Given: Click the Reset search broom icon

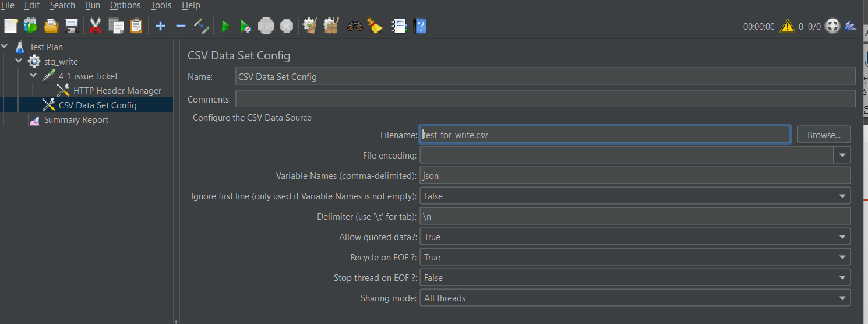Looking at the screenshot, I should (375, 26).
